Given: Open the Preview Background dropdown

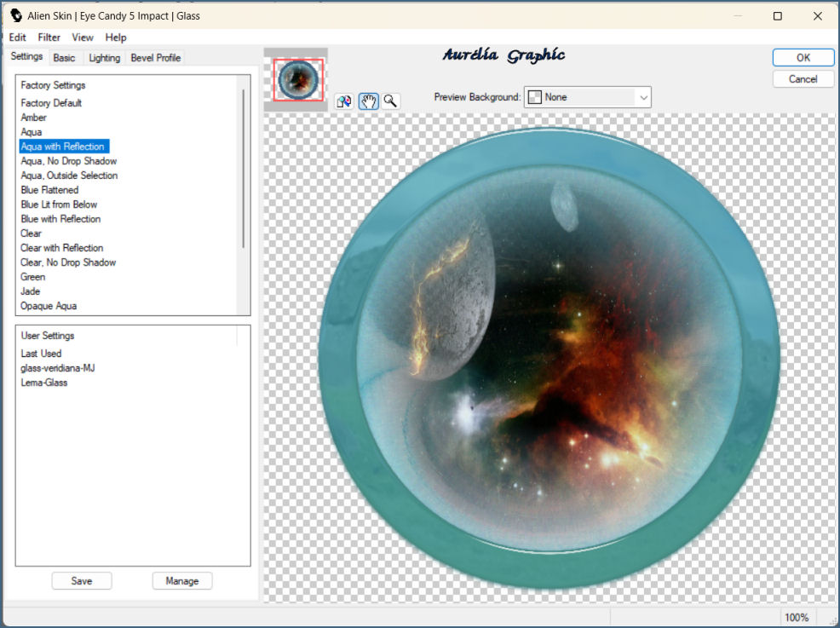Looking at the screenshot, I should 587,97.
